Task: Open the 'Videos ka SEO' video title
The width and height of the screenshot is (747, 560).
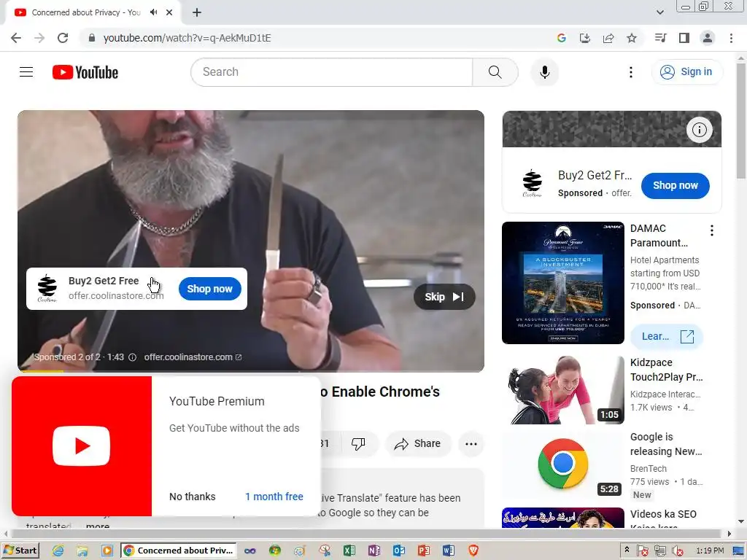Action: [x=663, y=514]
